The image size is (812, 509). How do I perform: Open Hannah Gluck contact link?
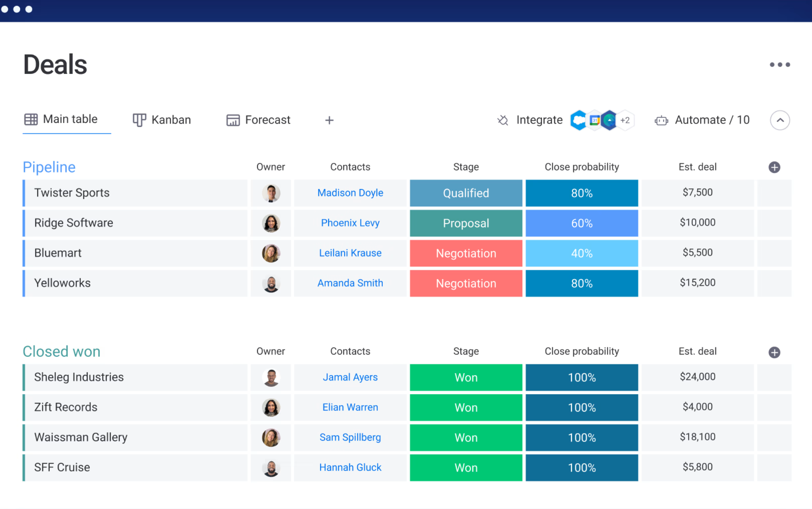[350, 467]
